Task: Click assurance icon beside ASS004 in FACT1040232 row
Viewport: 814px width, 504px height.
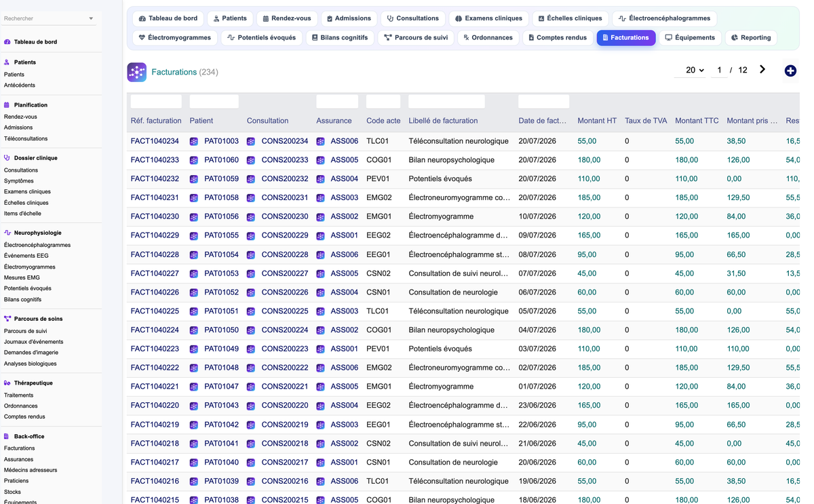Action: click(320, 179)
